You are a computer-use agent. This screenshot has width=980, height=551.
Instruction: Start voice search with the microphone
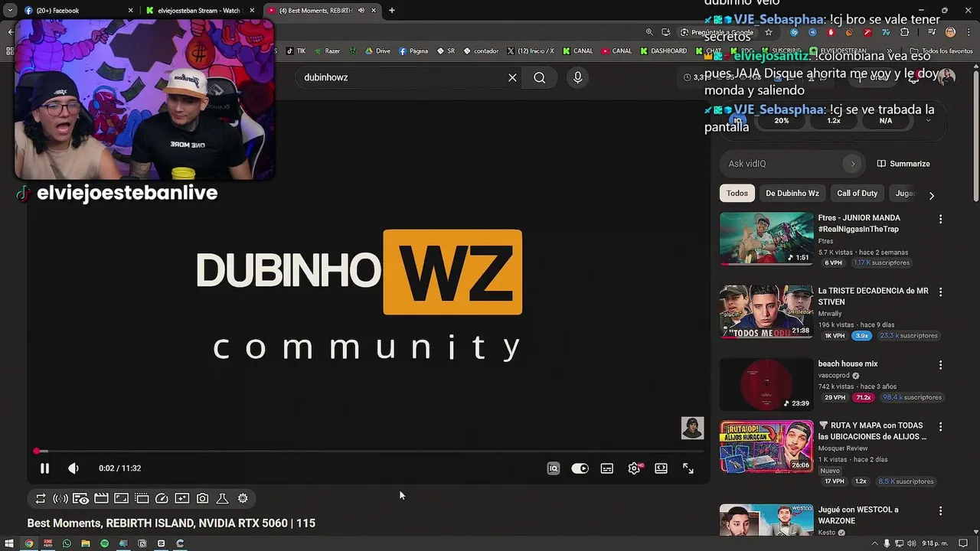(578, 77)
